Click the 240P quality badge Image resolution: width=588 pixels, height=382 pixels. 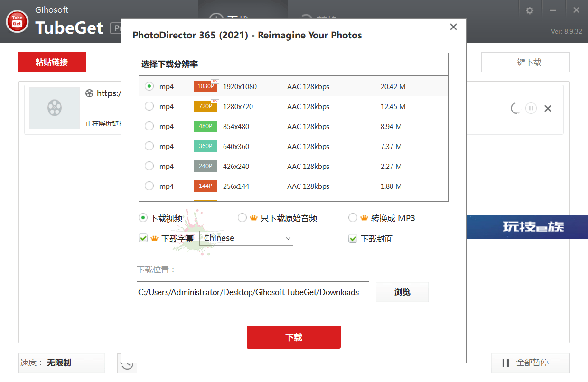click(205, 166)
